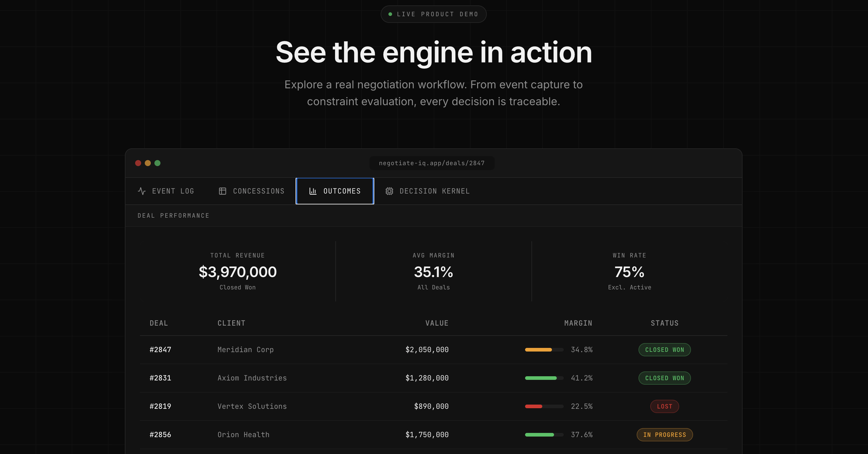Click the Closed Won badge for Meridian Corp
The image size is (868, 454).
click(x=664, y=350)
